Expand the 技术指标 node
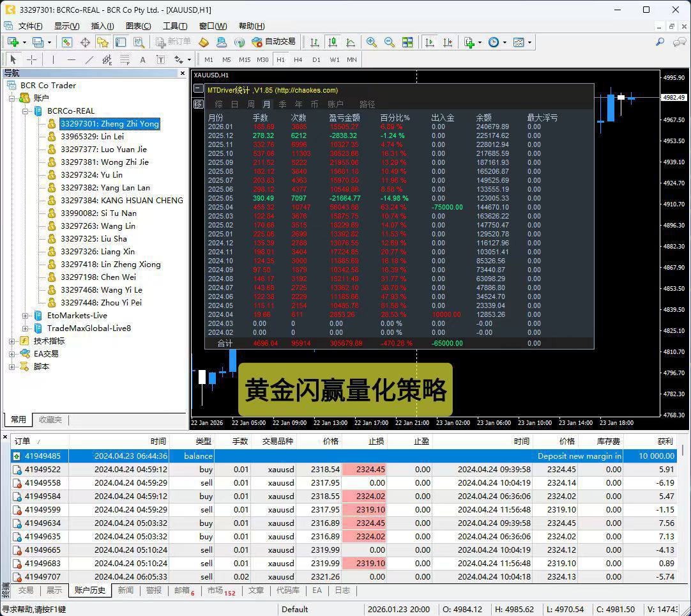The width and height of the screenshot is (691, 616). click(12, 341)
